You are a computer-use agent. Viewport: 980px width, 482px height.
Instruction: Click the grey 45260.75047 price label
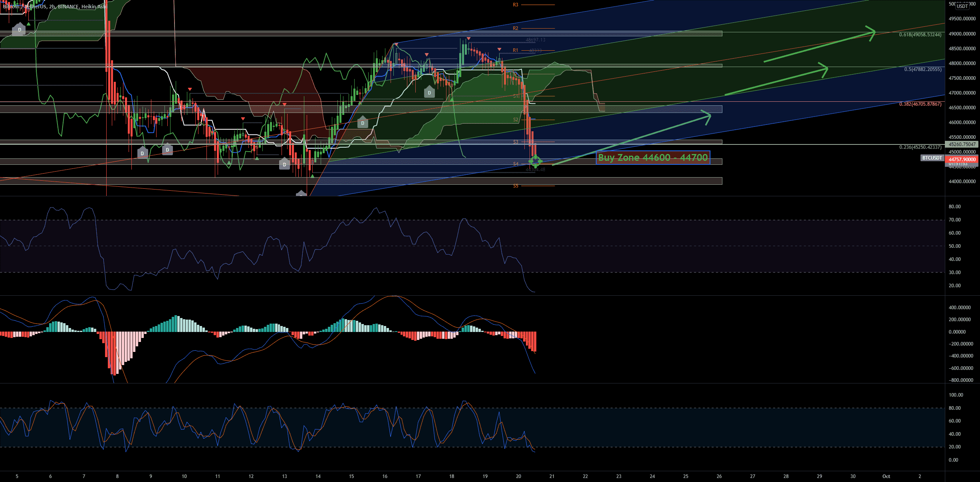click(x=962, y=144)
